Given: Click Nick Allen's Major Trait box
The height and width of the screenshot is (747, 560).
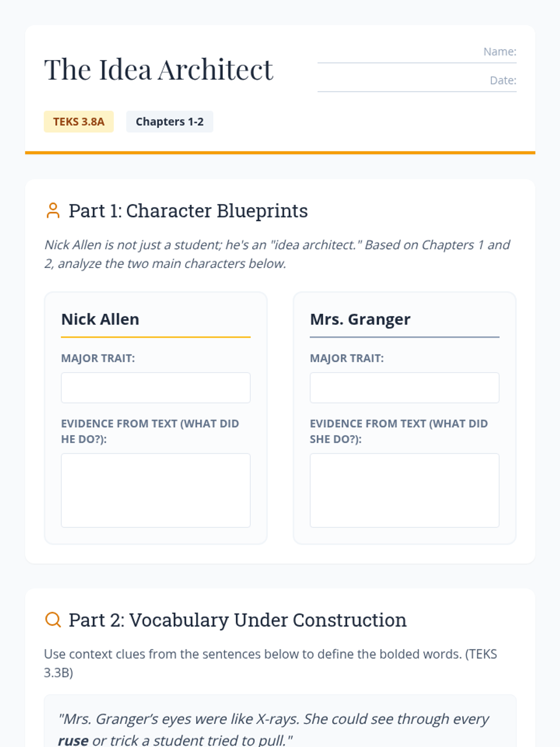Looking at the screenshot, I should pyautogui.click(x=156, y=388).
